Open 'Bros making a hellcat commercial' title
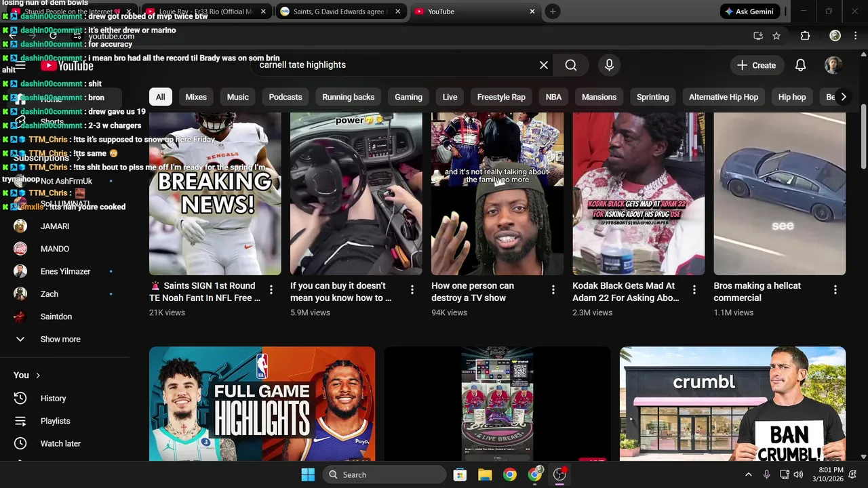 coord(757,291)
